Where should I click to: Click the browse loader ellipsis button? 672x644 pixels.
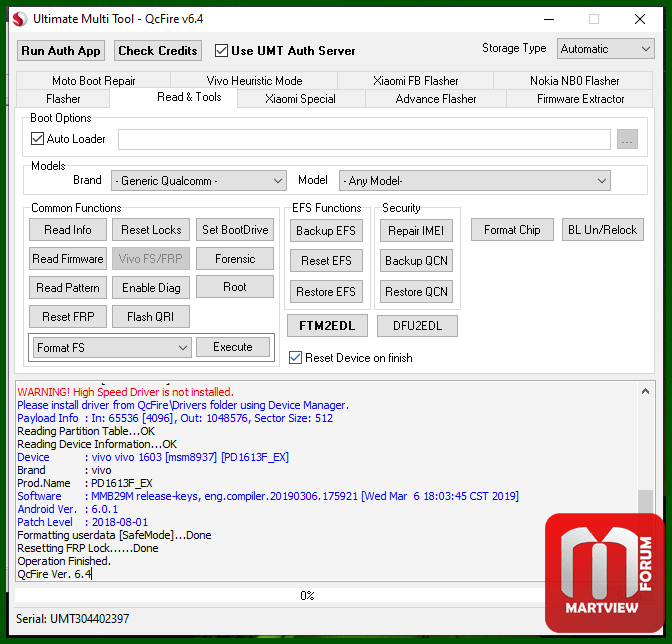click(x=627, y=139)
